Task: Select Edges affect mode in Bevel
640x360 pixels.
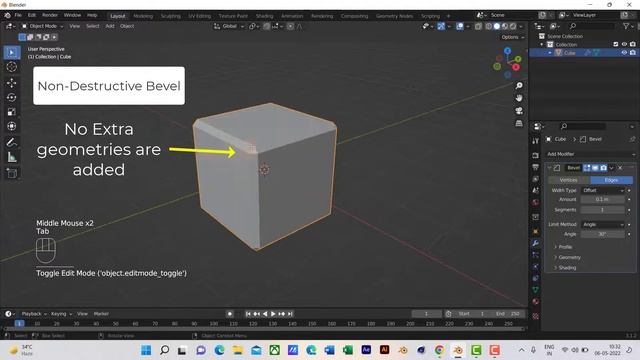Action: 611,180
